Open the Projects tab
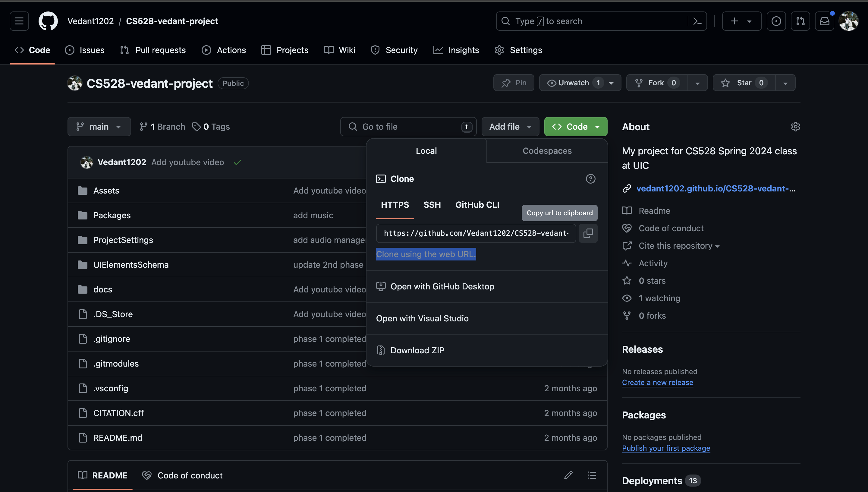This screenshot has height=492, width=868. (285, 50)
